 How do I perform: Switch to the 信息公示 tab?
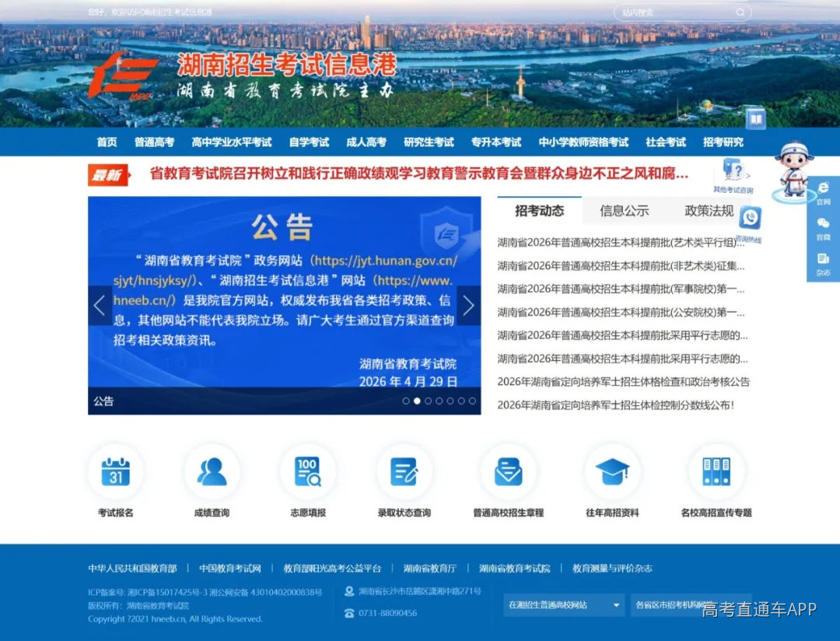click(x=624, y=211)
